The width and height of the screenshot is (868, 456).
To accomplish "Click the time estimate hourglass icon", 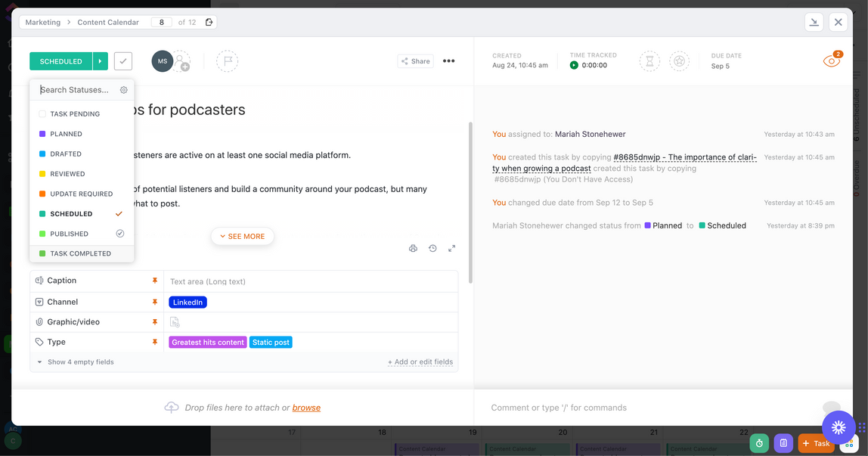I will pos(649,61).
